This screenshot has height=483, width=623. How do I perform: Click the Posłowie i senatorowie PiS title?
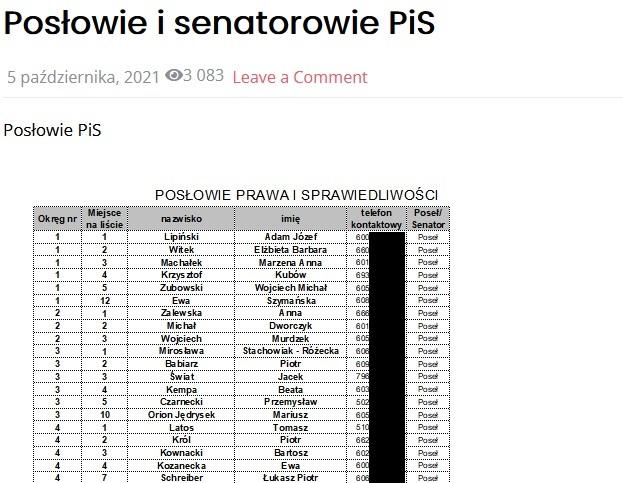click(x=219, y=25)
